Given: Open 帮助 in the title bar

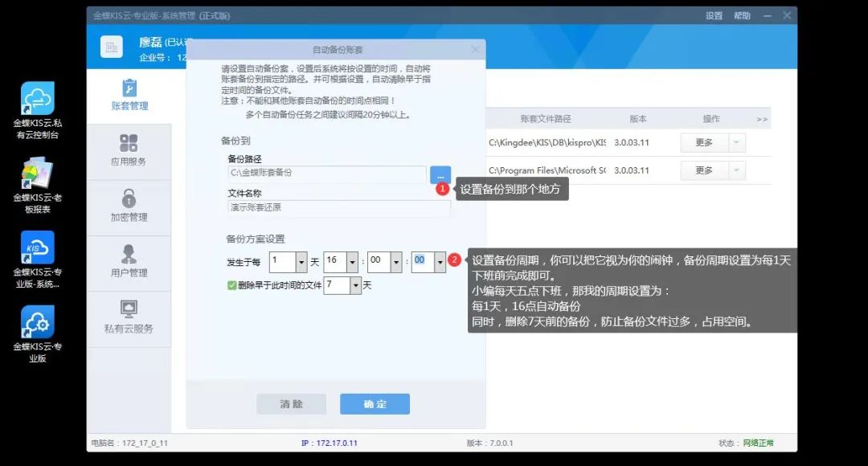Looking at the screenshot, I should point(742,15).
